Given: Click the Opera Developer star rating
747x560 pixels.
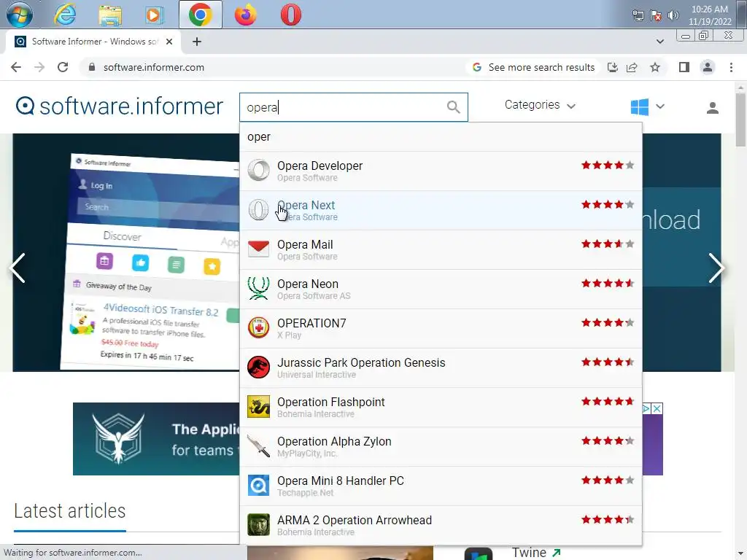Looking at the screenshot, I should pos(608,166).
